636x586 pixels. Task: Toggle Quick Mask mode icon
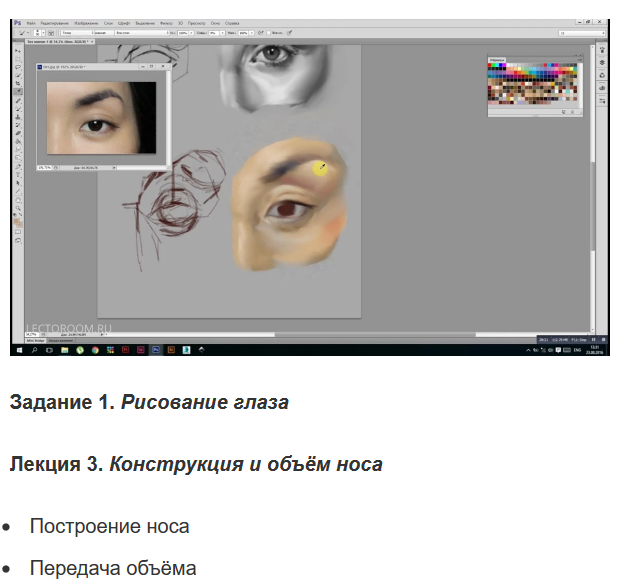pos(18,232)
